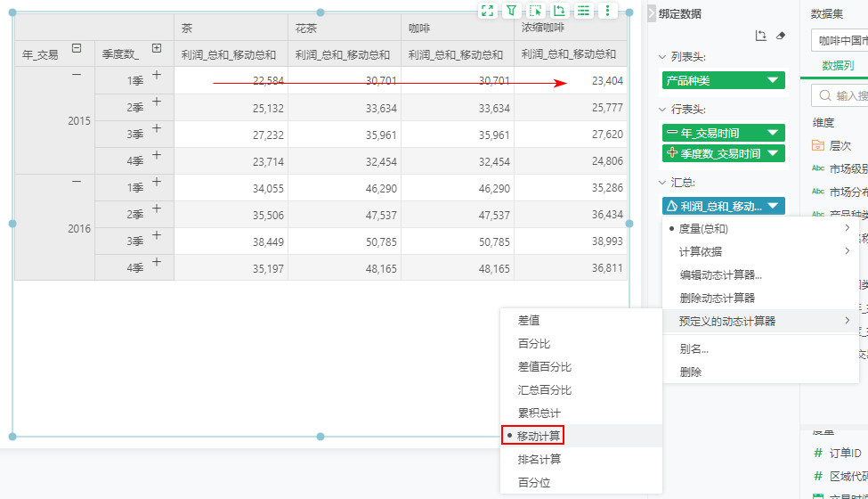Select 排名计算 in calculator submenu

pyautogui.click(x=581, y=459)
